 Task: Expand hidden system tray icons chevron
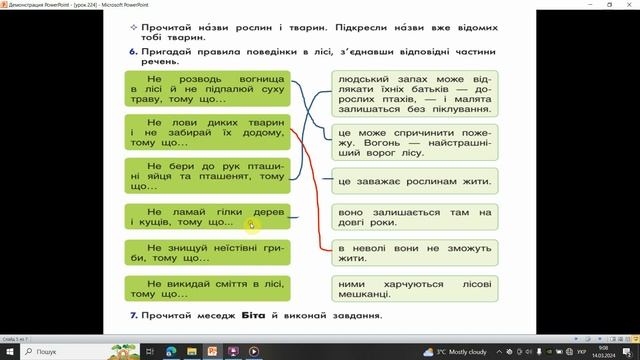[499, 352]
